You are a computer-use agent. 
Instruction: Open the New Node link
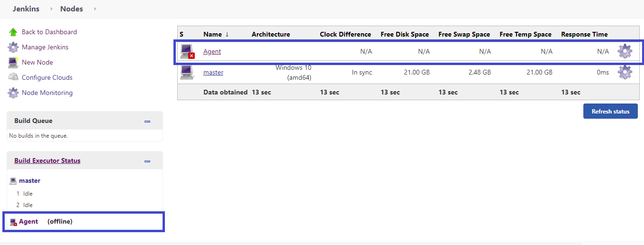pos(37,62)
